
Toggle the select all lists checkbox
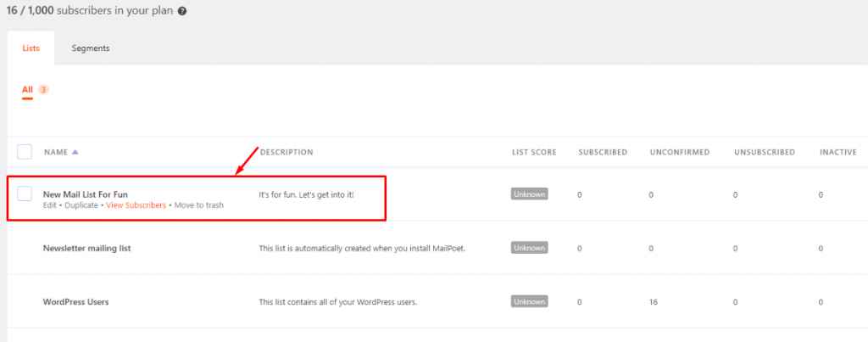click(x=25, y=152)
